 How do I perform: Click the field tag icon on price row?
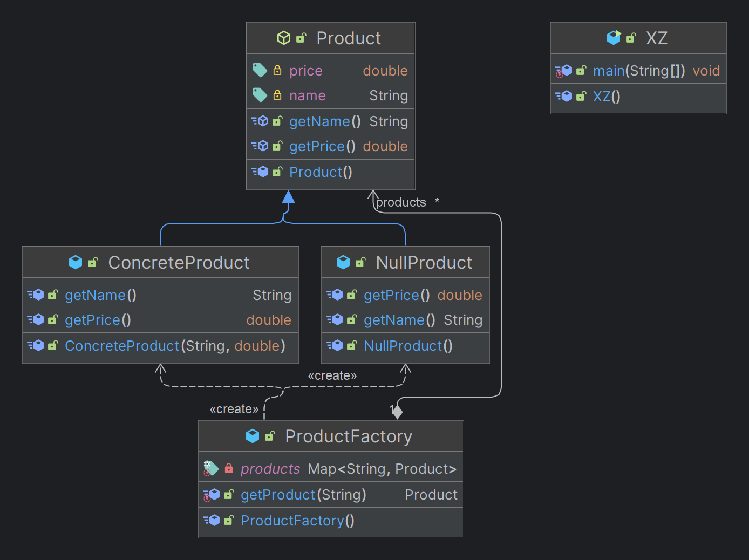tap(260, 70)
